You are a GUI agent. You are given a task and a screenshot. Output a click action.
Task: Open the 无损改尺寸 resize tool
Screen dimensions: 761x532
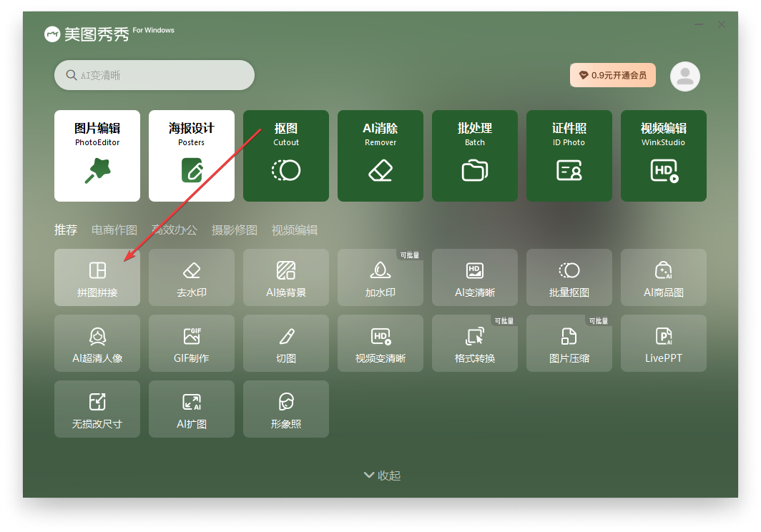(x=97, y=409)
